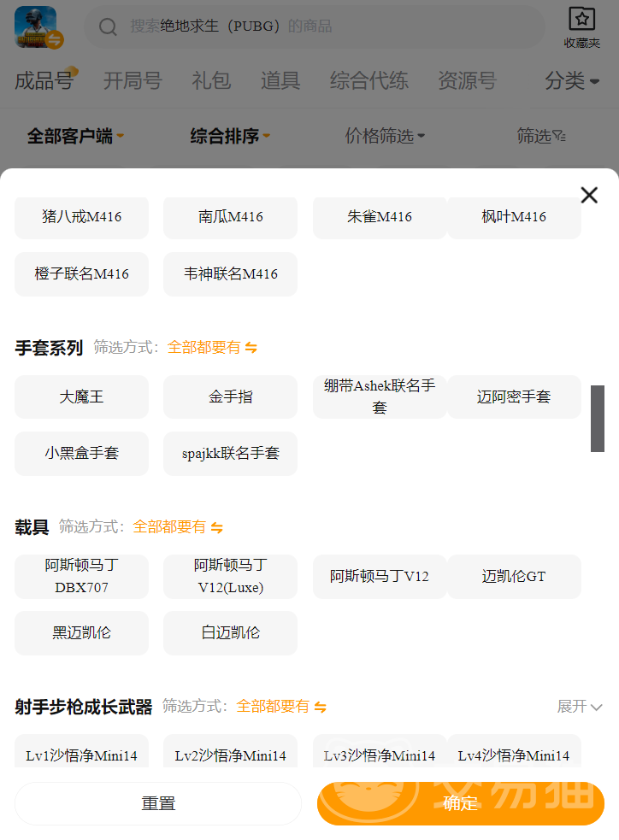
Task: Switch glove series filter mode toggle
Action: (x=251, y=348)
